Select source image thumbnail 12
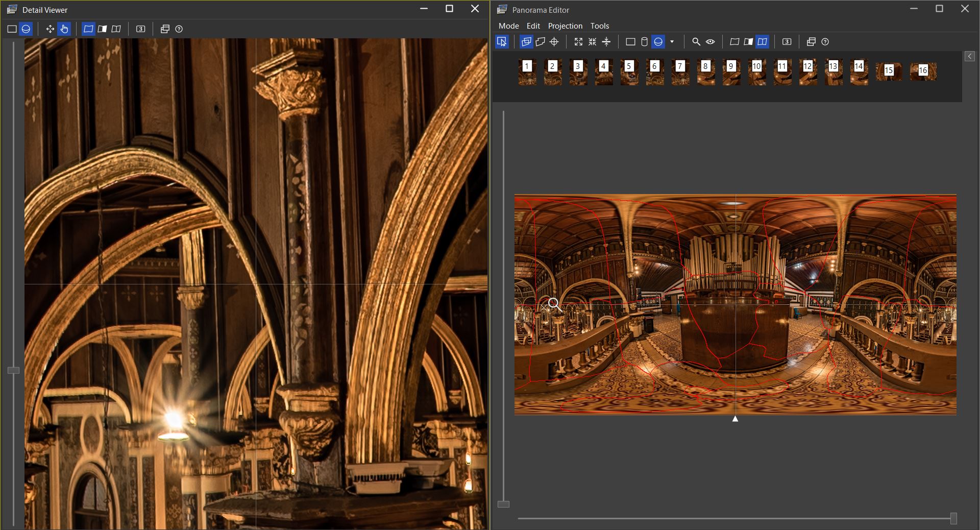 808,71
